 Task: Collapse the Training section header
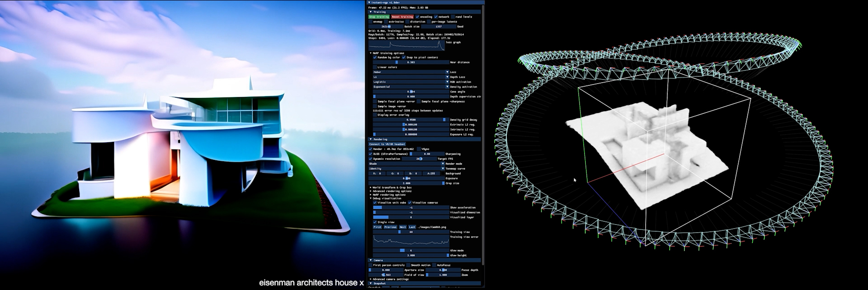[379, 12]
